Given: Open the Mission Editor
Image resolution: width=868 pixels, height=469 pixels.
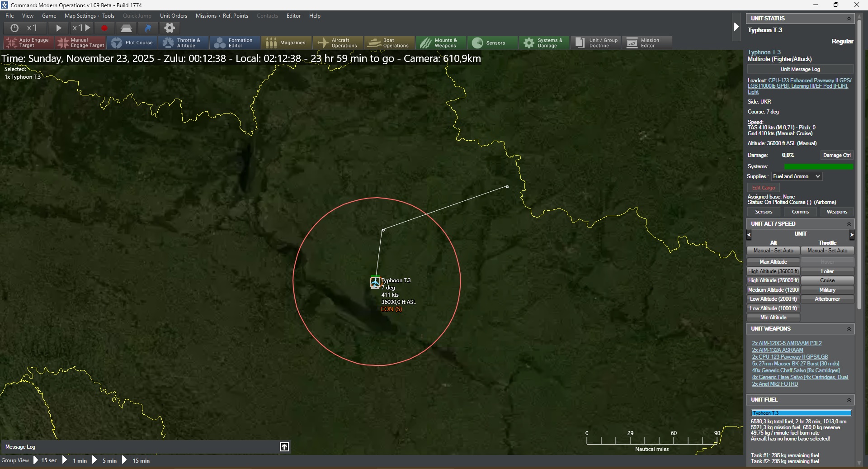Looking at the screenshot, I should [647, 43].
